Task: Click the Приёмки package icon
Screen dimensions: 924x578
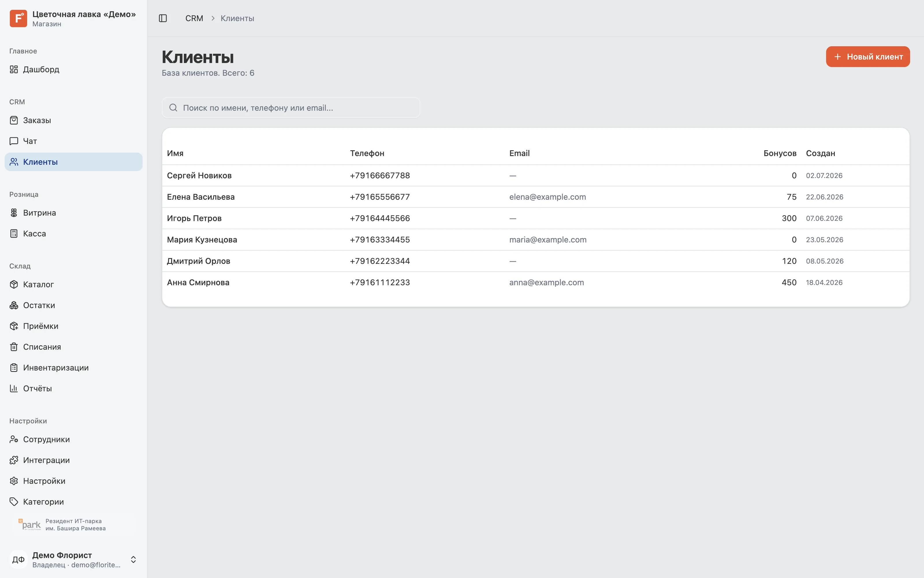Action: (x=14, y=326)
